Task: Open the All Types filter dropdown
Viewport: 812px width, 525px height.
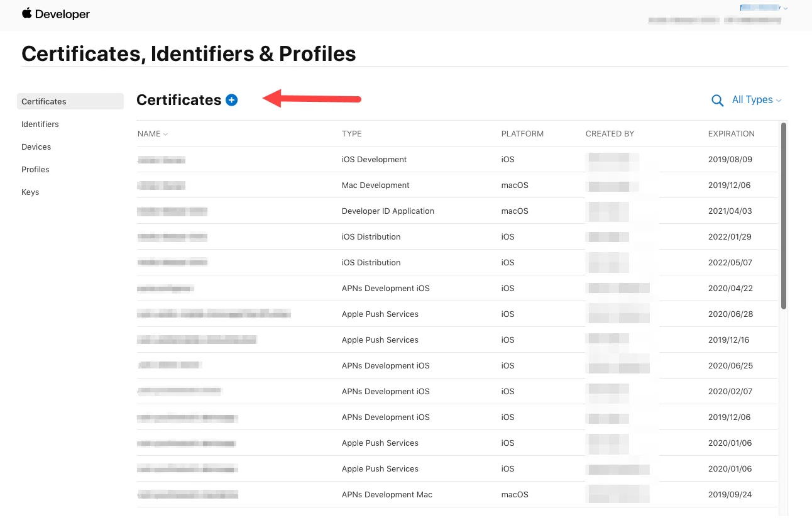Action: pyautogui.click(x=757, y=100)
